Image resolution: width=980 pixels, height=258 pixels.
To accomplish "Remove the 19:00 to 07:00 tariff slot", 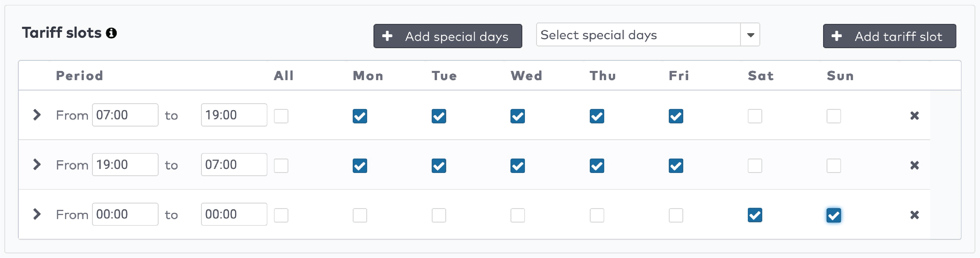I will click(914, 165).
